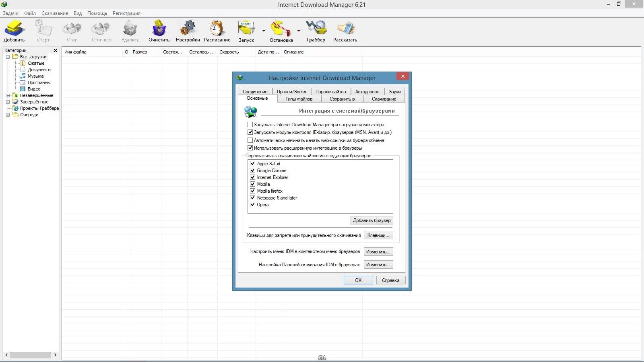Click Изменить for IDM context menu
The width and height of the screenshot is (644, 362).
point(378,252)
